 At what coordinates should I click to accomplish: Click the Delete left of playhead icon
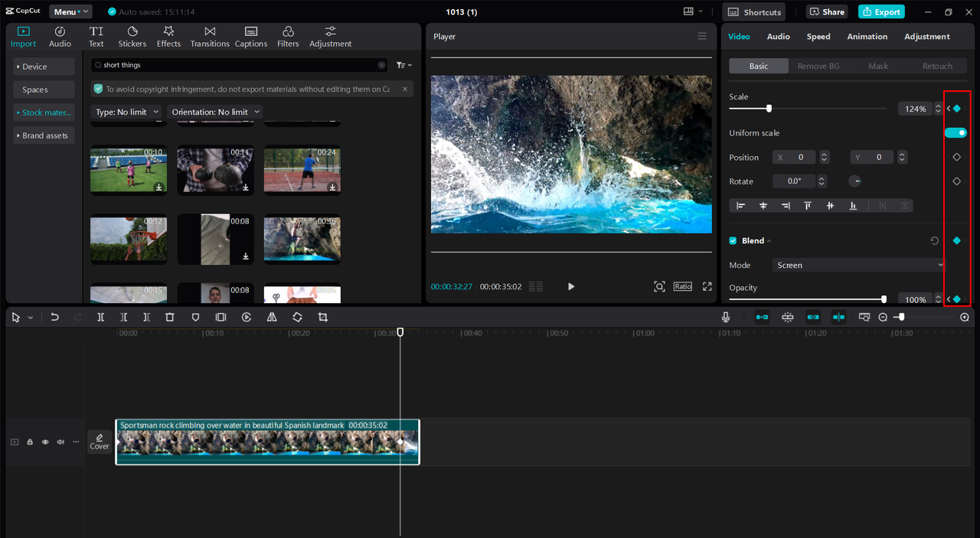[124, 317]
